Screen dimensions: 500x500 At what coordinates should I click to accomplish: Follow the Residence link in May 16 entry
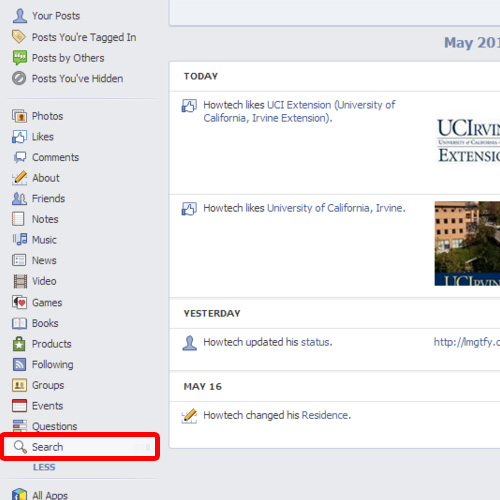pyautogui.click(x=326, y=415)
